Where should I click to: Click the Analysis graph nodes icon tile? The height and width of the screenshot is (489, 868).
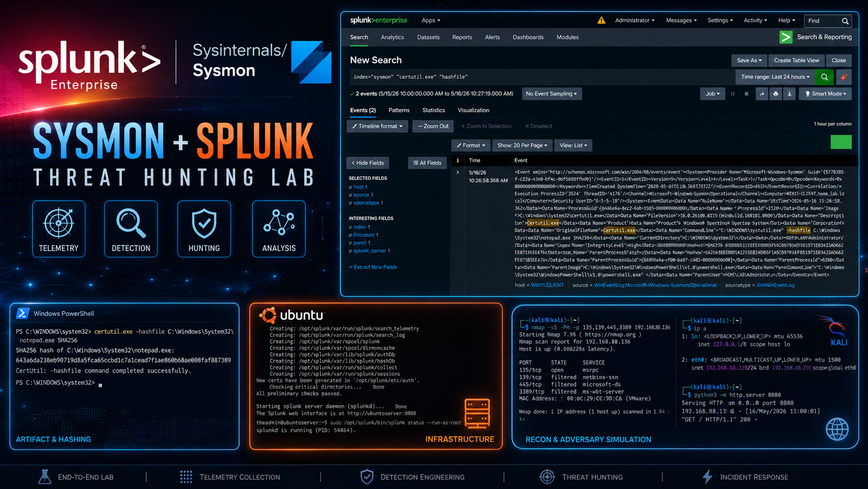tap(279, 229)
